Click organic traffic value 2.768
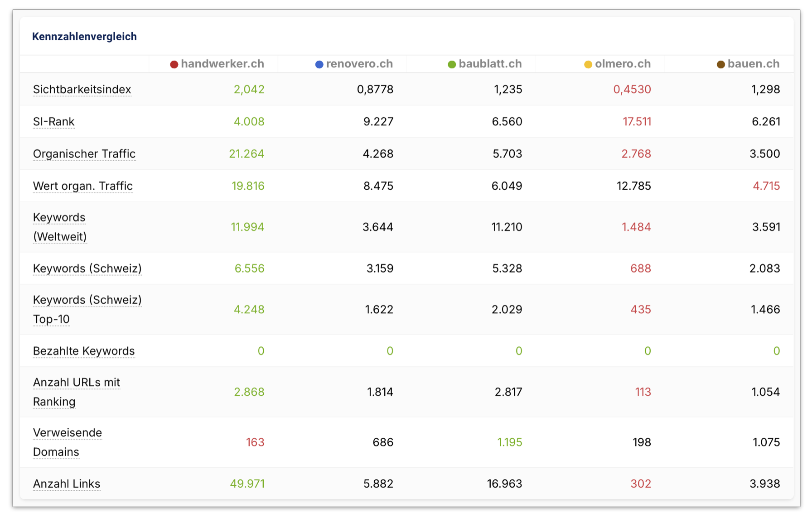The image size is (812, 517). (x=636, y=154)
